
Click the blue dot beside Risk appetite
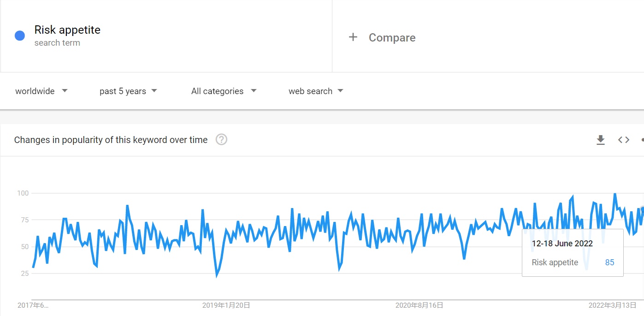point(20,36)
